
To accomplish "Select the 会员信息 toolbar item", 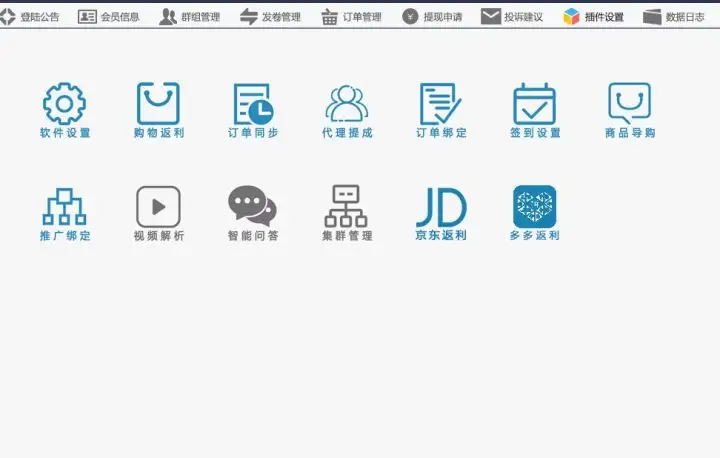I will coord(108,17).
